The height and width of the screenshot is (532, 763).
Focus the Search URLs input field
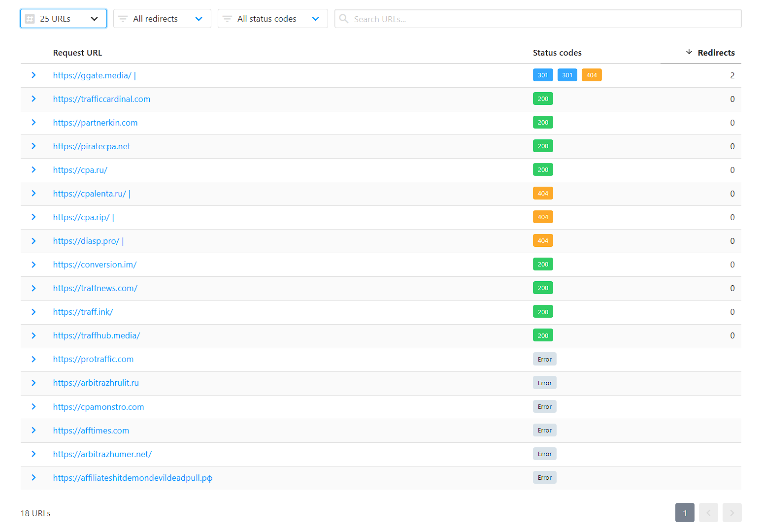[x=538, y=19]
